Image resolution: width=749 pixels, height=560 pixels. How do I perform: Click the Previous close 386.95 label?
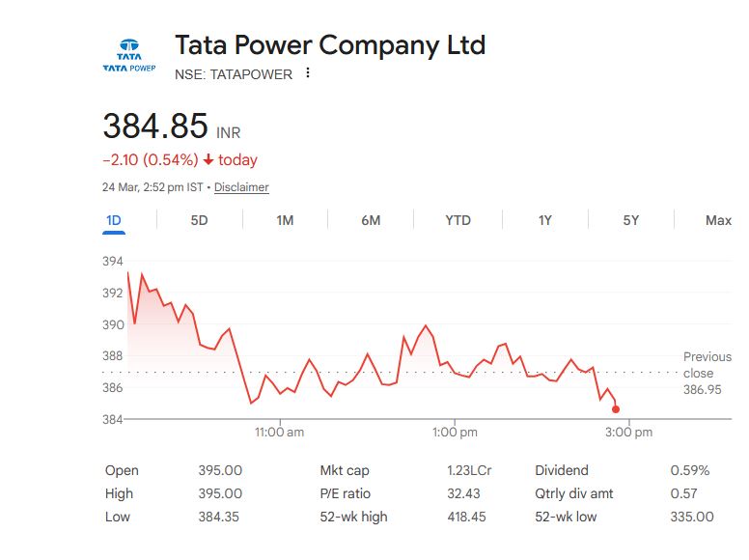pos(707,373)
